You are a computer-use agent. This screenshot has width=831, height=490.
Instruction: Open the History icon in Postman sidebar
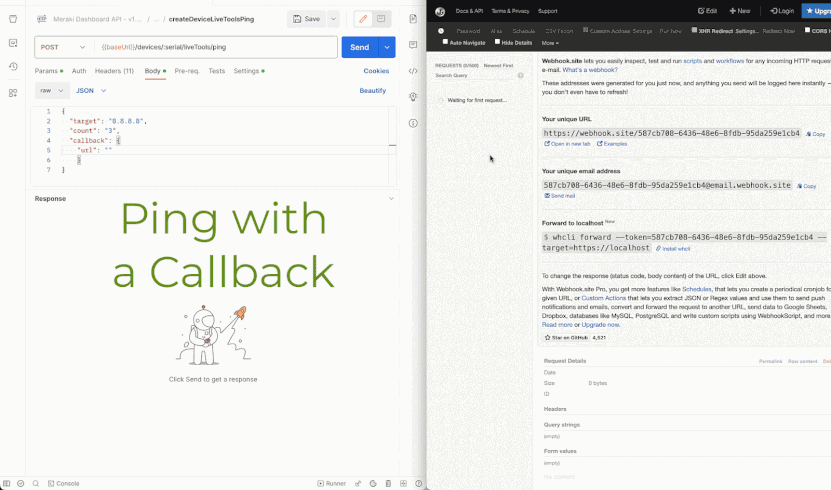[x=13, y=67]
